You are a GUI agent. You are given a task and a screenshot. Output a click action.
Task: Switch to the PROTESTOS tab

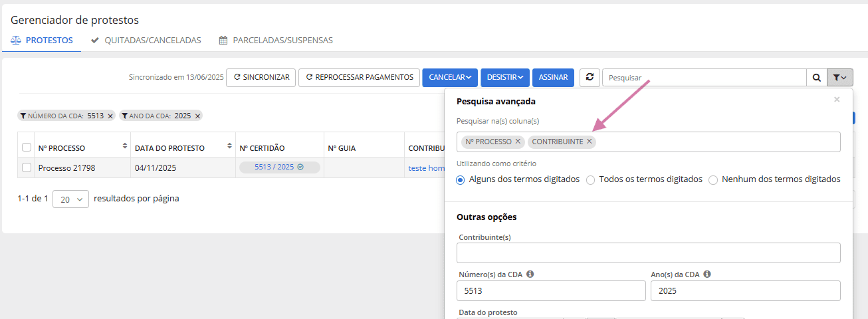pyautogui.click(x=42, y=41)
